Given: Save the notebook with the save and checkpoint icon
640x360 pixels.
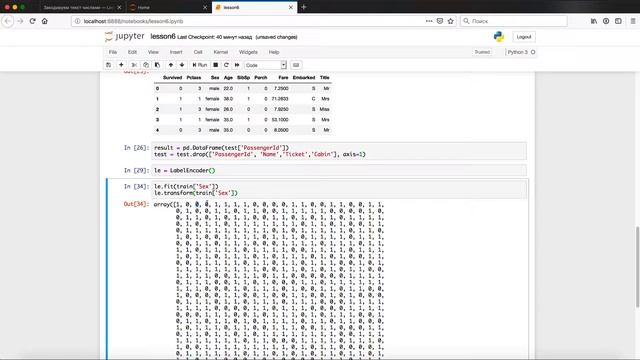Looking at the screenshot, I should point(109,65).
